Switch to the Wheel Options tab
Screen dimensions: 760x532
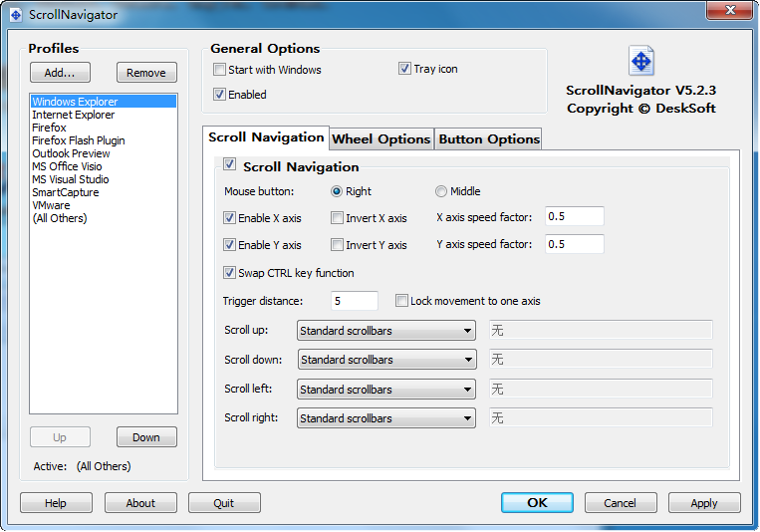380,138
